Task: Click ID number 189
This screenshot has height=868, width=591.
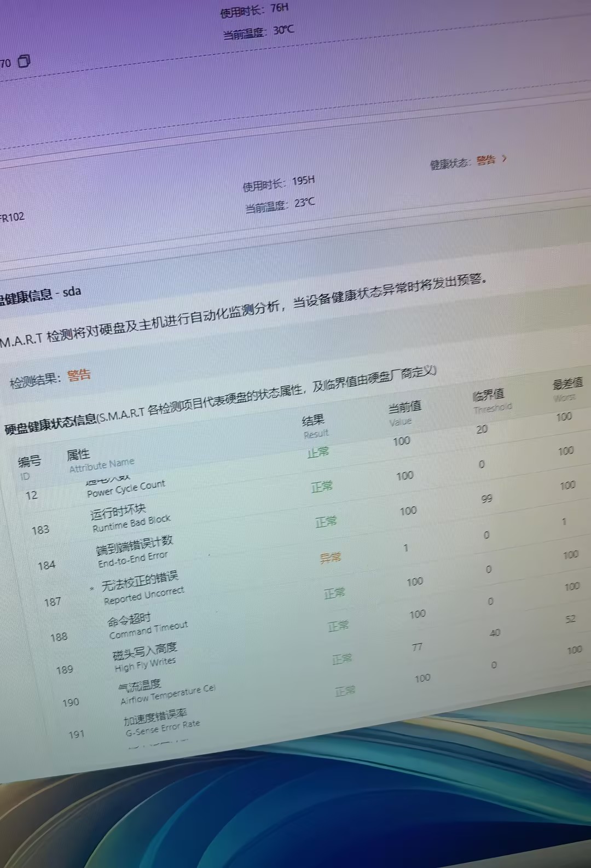Action: 65,669
